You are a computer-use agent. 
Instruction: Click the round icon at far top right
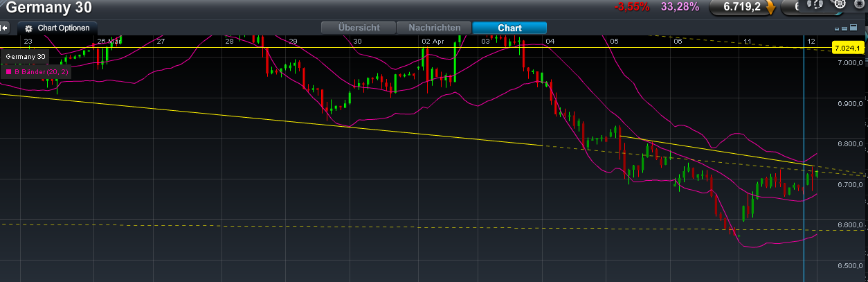(x=859, y=3)
